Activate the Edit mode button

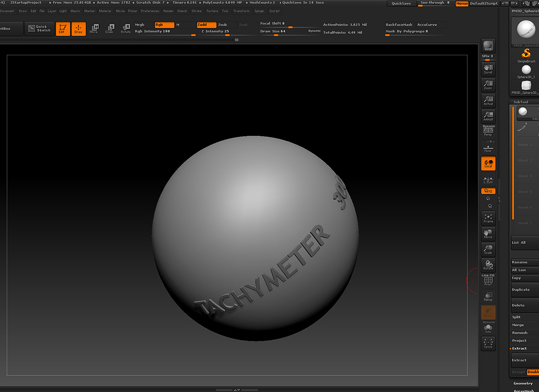(x=63, y=29)
